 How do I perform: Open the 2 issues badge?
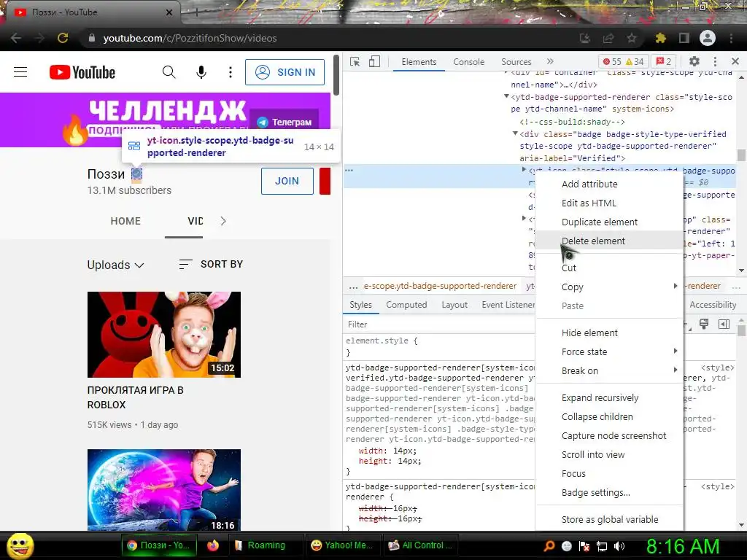(664, 61)
